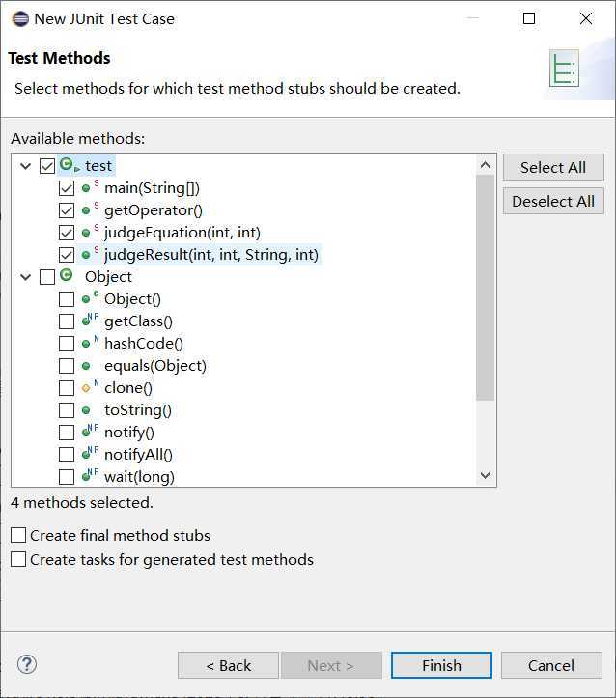Click the getClass() method icon
Viewport: 616px width, 698px height.
click(x=87, y=321)
